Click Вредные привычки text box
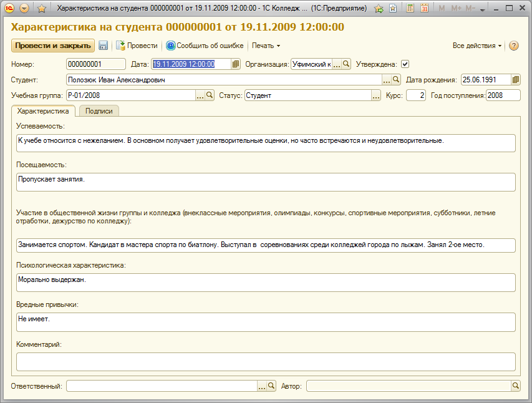This screenshot has height=403, width=532. coord(266,322)
